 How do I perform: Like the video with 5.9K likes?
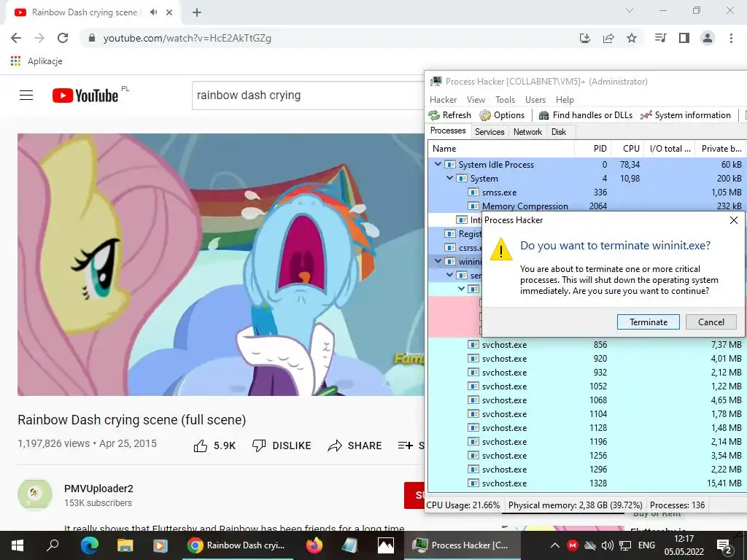tap(214, 446)
